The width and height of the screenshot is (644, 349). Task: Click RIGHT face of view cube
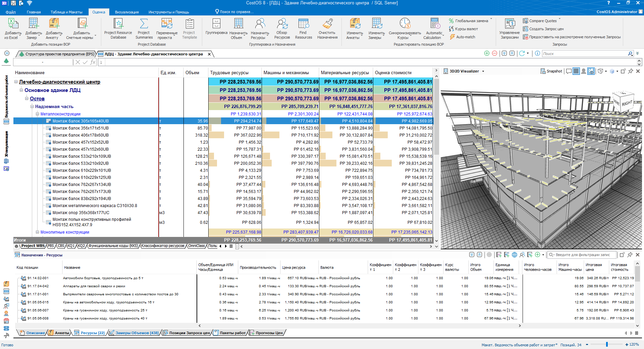627,103
